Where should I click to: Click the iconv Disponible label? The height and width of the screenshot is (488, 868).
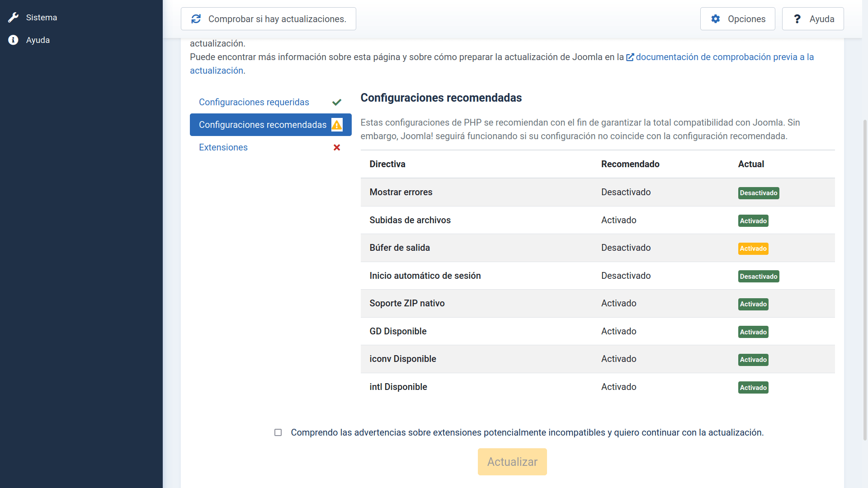(403, 359)
